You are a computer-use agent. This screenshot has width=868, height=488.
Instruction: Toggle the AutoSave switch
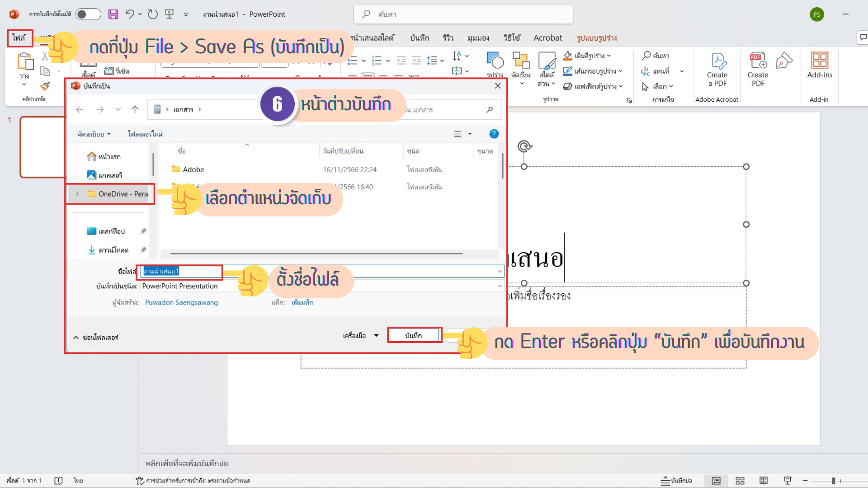pyautogui.click(x=88, y=14)
